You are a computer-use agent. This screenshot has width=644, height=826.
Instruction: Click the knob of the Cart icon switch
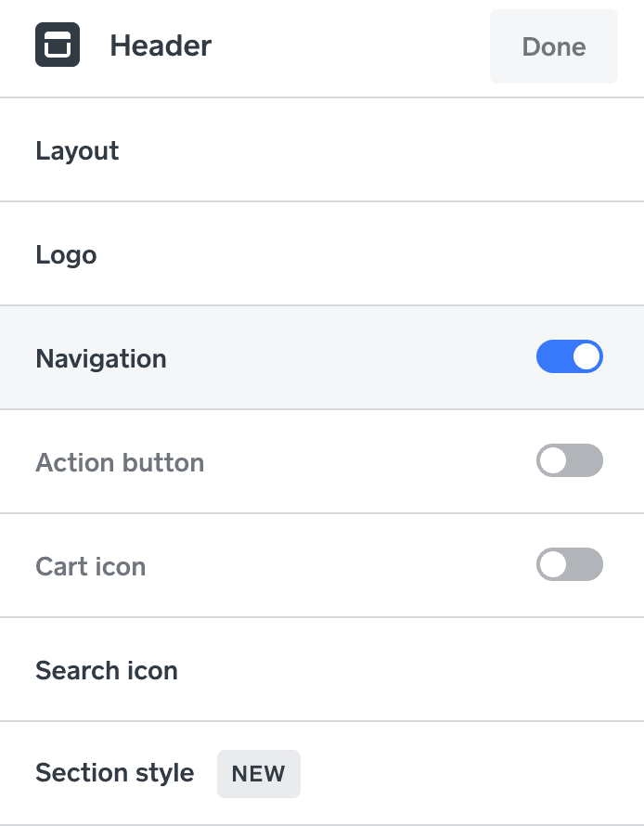[553, 564]
